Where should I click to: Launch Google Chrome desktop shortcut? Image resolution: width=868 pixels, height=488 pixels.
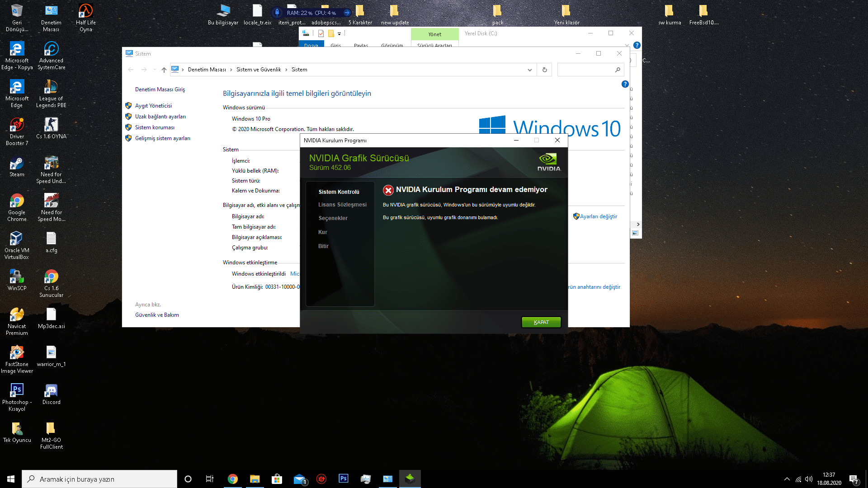(x=17, y=208)
